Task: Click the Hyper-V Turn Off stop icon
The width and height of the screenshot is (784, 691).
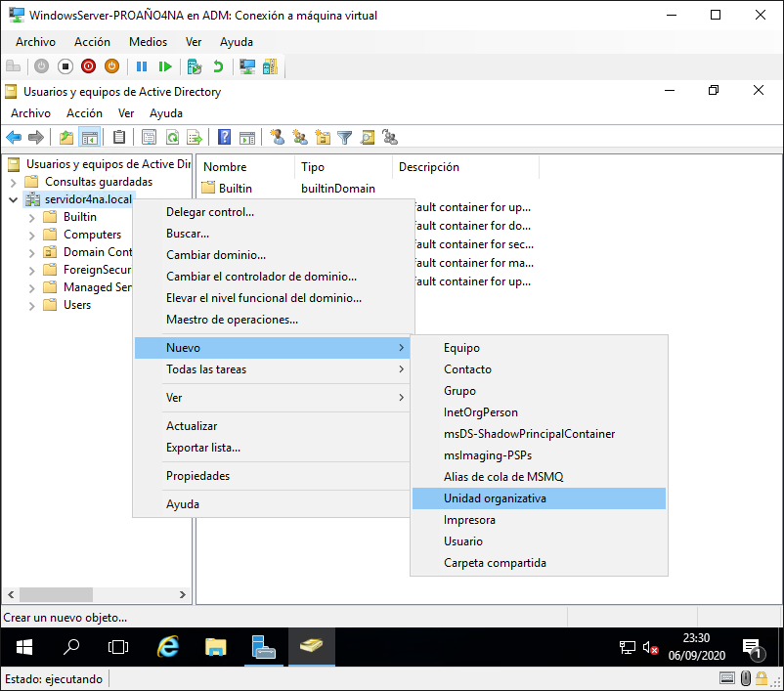Action: pyautogui.click(x=65, y=66)
